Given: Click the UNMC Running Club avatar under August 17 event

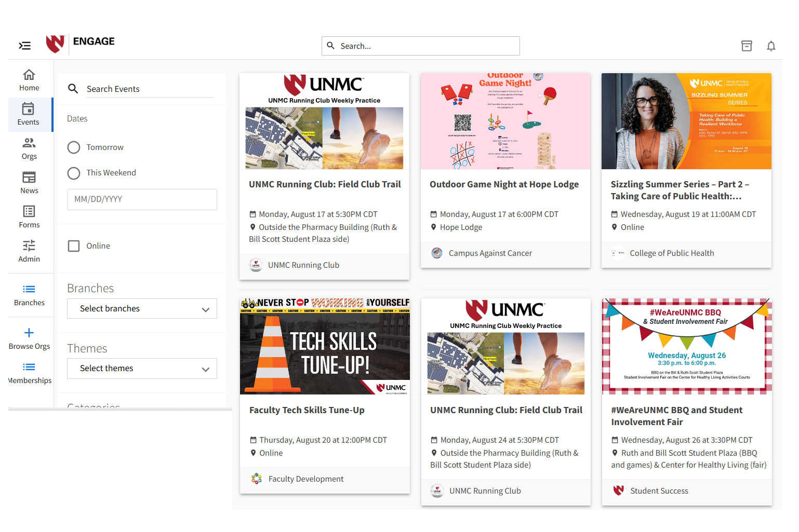Looking at the screenshot, I should (x=256, y=265).
